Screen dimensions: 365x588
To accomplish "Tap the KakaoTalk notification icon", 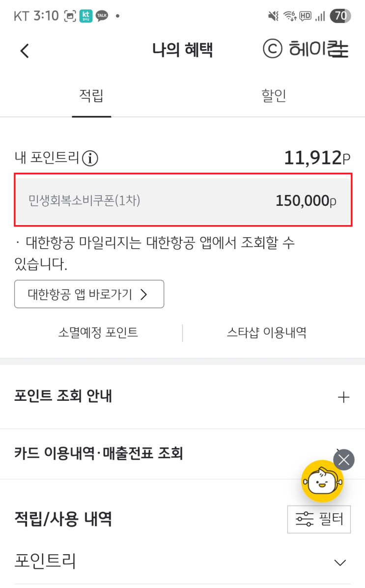I will pyautogui.click(x=102, y=16).
